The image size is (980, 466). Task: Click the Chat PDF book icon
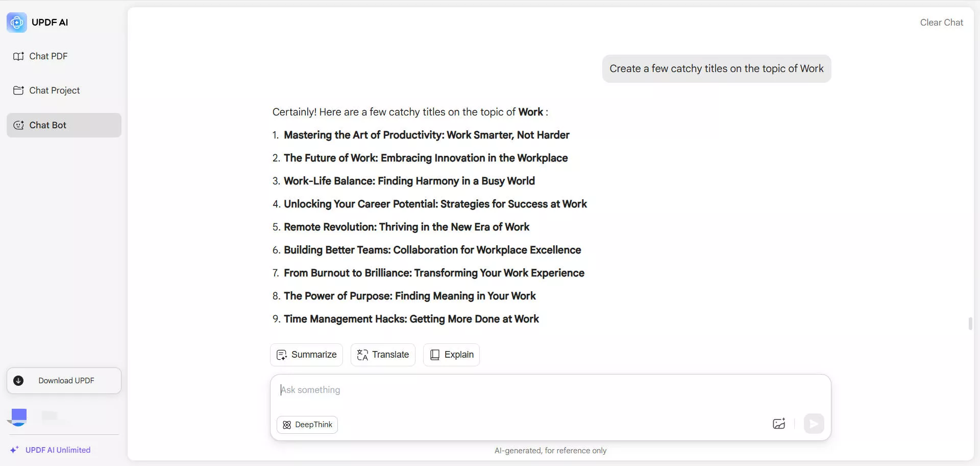18,56
